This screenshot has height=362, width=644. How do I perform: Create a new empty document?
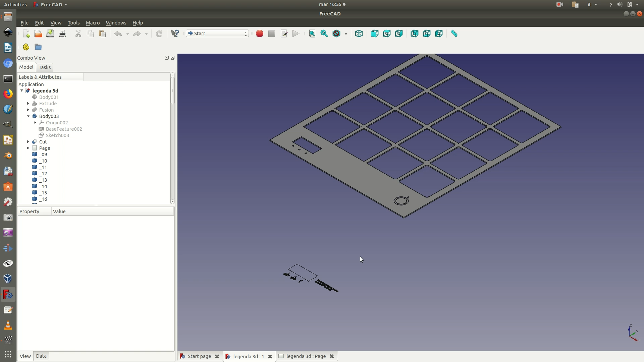tap(26, 34)
